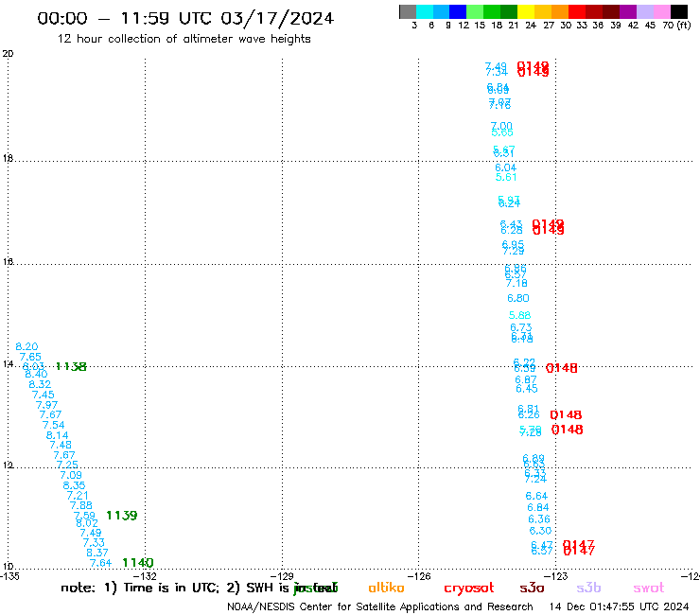The image size is (700, 615).
Task: Click the pink swatch in the color scale
Action: pos(661,11)
